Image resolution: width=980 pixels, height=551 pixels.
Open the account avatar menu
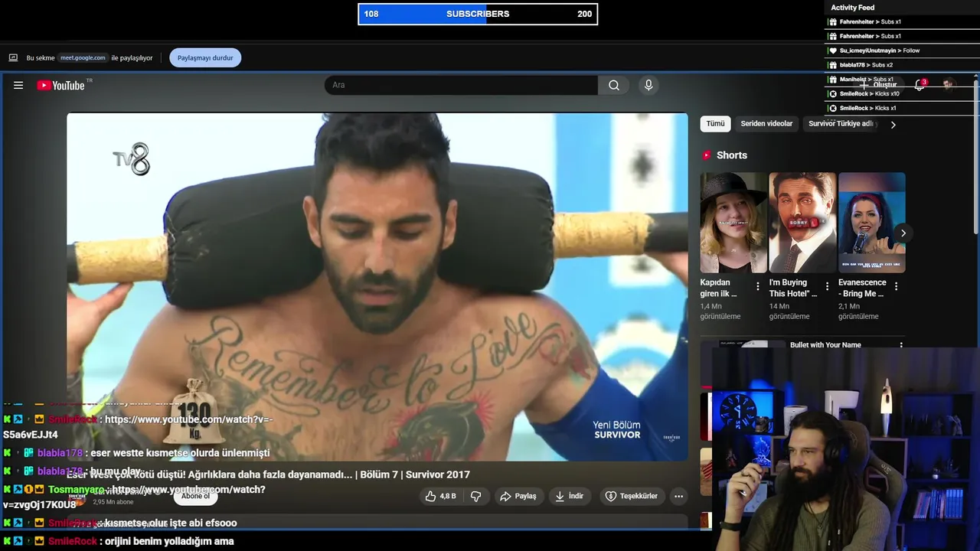pos(949,84)
